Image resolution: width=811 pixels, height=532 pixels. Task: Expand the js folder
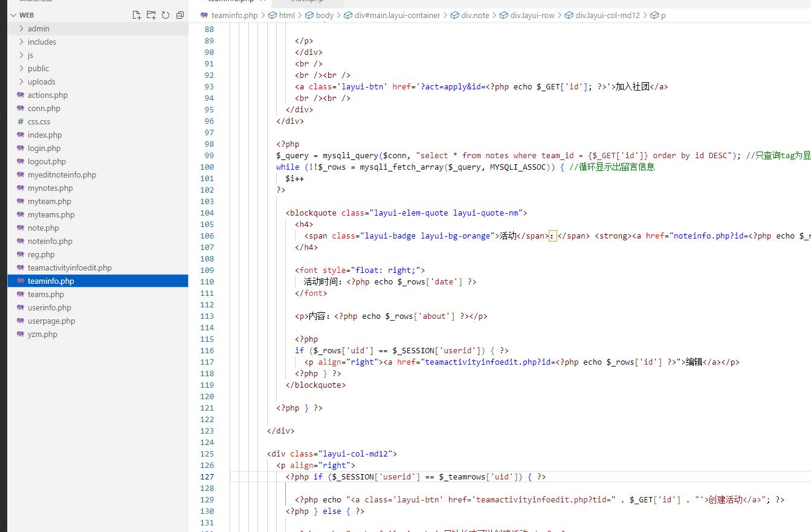22,55
